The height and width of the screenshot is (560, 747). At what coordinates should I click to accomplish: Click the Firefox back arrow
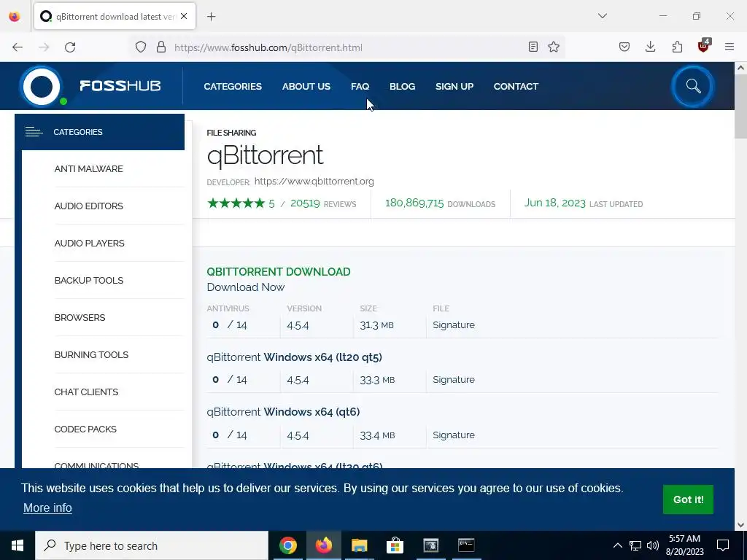18,47
